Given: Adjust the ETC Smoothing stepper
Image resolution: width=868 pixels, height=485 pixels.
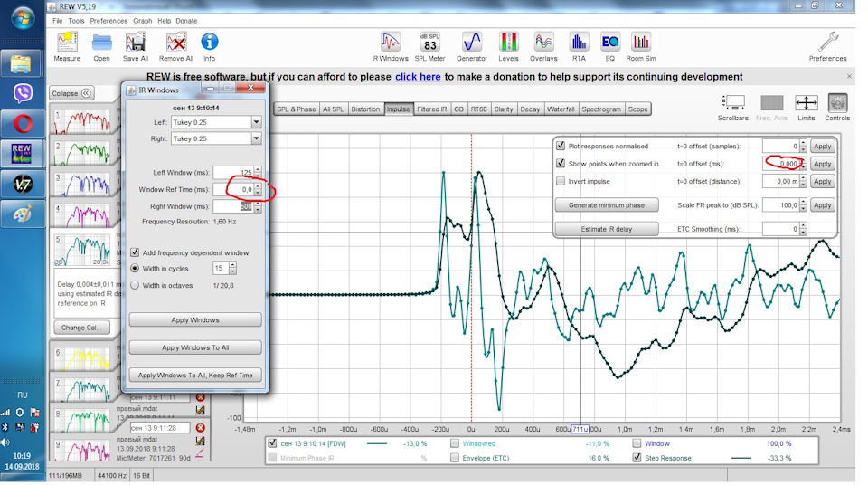Looking at the screenshot, I should [x=803, y=229].
